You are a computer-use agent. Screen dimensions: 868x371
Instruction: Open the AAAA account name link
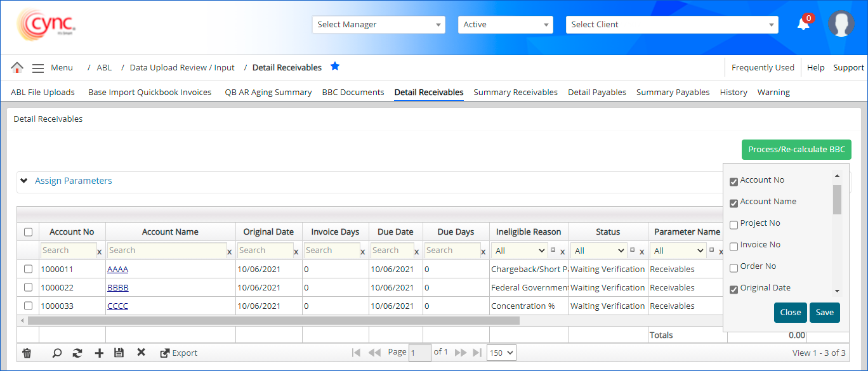[117, 270]
